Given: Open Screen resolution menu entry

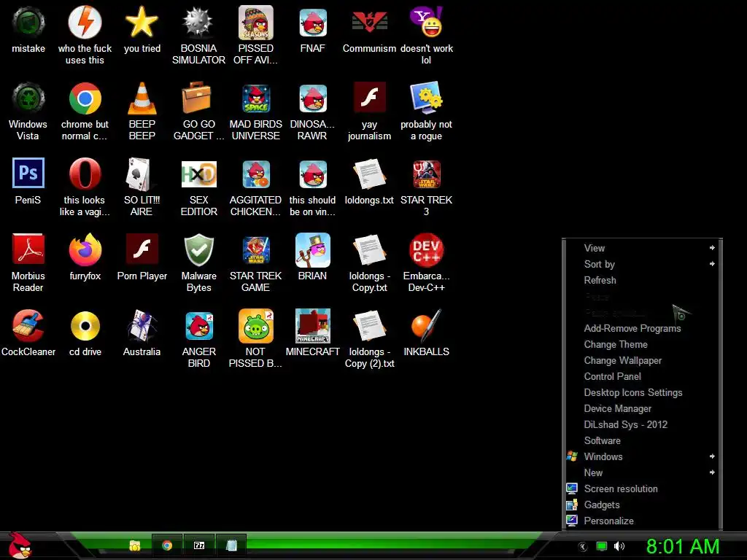Looking at the screenshot, I should click(x=642, y=489).
